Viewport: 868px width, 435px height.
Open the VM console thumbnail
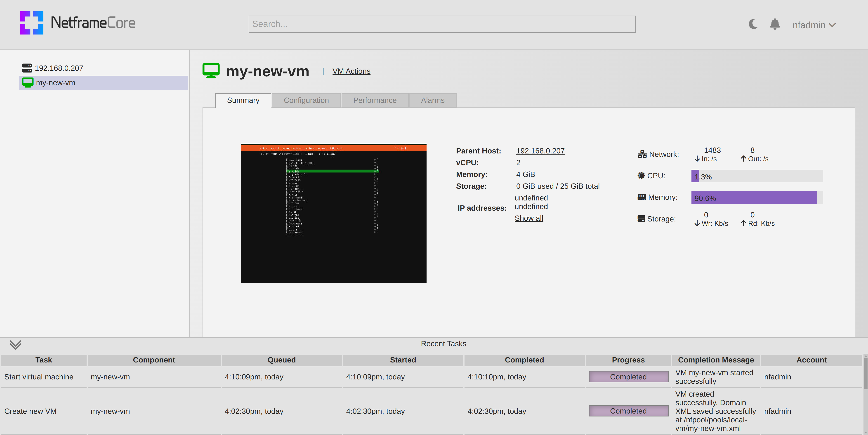334,213
